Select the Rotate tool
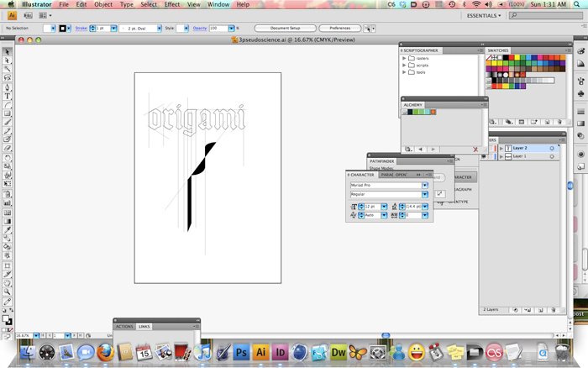The image size is (588, 368). point(7,158)
